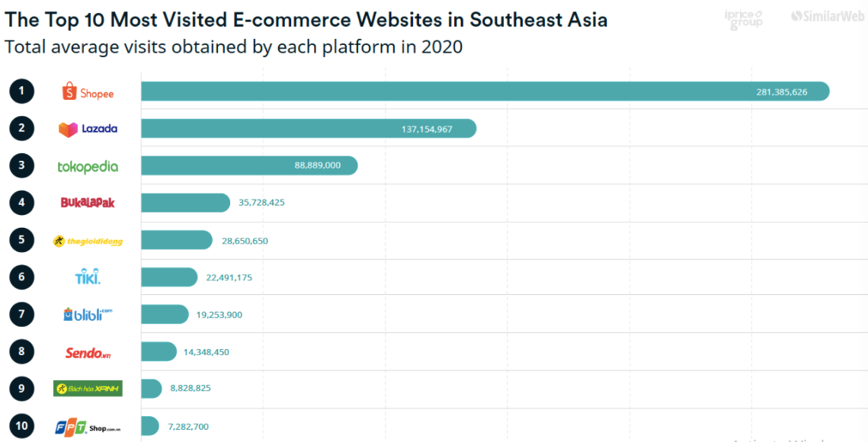This screenshot has height=442, width=868.
Task: Click the Shopee logo
Action: pyautogui.click(x=88, y=92)
